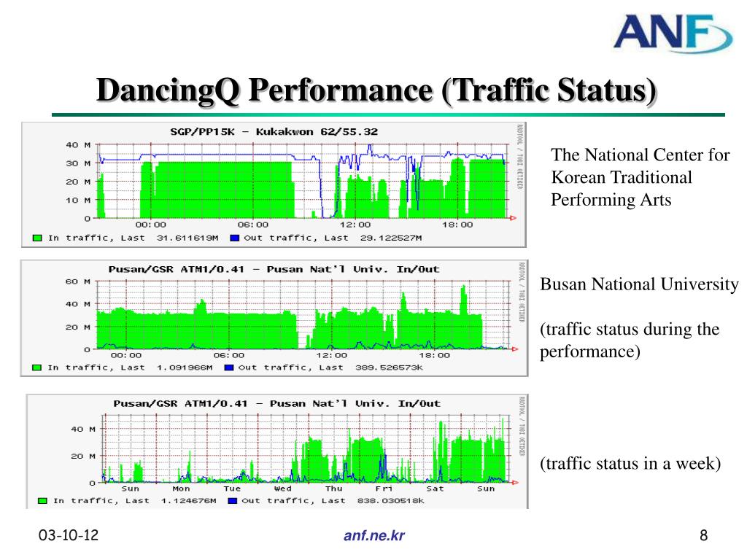Click the value 838.030518k
Screen dimensions: 747x560
[x=391, y=500]
